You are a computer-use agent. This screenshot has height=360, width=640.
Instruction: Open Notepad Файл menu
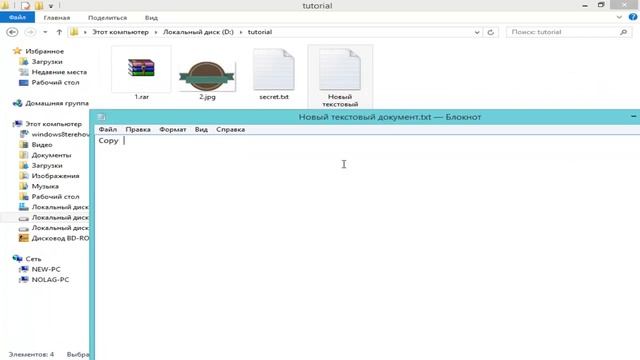pyautogui.click(x=108, y=129)
